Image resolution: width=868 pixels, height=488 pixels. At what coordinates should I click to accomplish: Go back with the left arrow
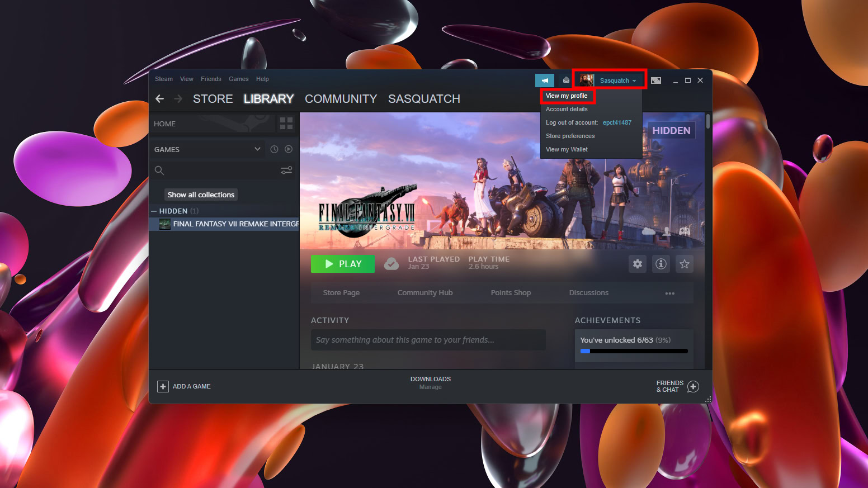(x=160, y=99)
